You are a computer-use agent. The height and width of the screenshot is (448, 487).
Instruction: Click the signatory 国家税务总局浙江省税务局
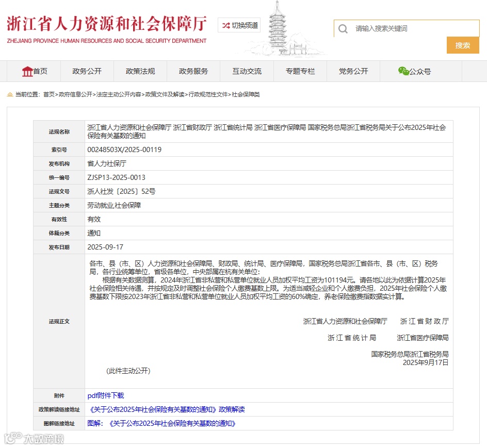pos(410,354)
